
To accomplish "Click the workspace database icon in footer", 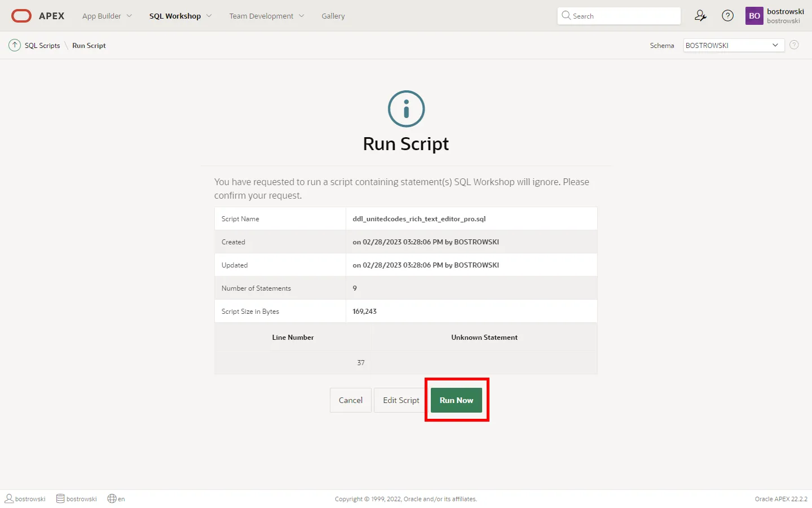I will pos(60,498).
